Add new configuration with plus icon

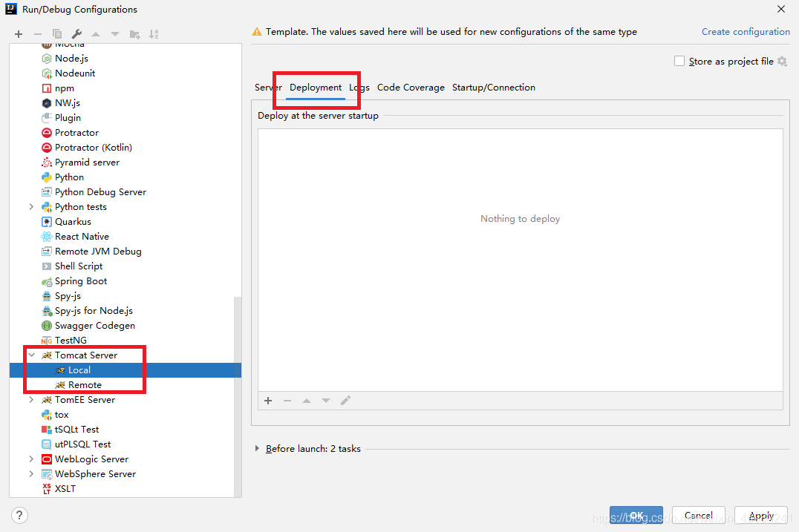pos(19,34)
